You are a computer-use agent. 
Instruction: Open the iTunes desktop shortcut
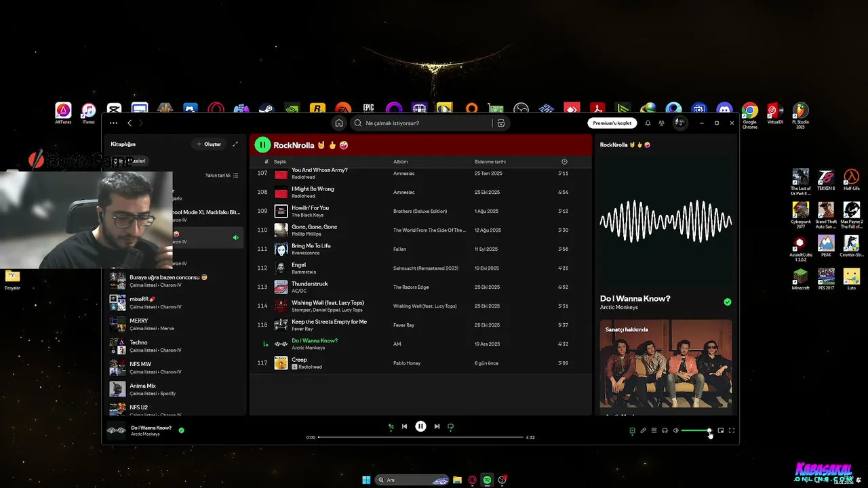88,114
